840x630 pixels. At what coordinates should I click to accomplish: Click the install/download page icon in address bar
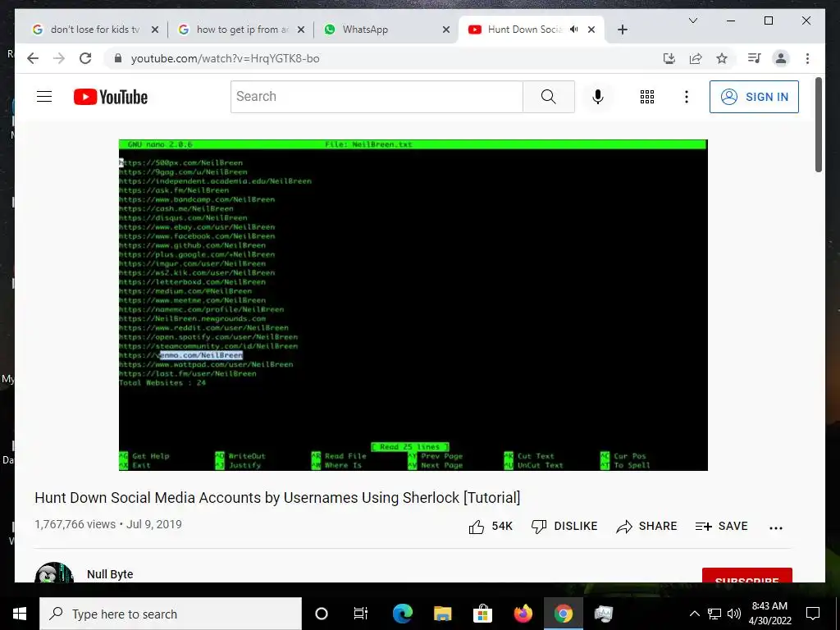point(669,58)
